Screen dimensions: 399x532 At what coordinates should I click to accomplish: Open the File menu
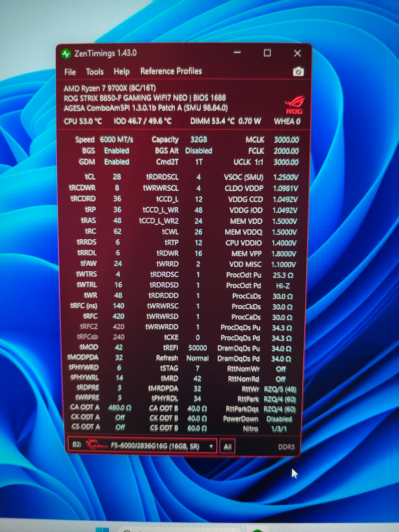coord(70,72)
